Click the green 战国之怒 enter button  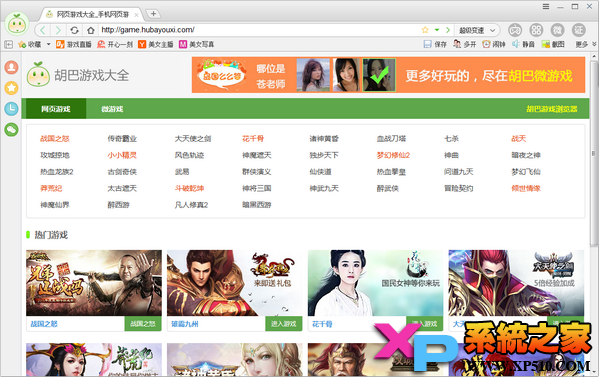[143, 324]
